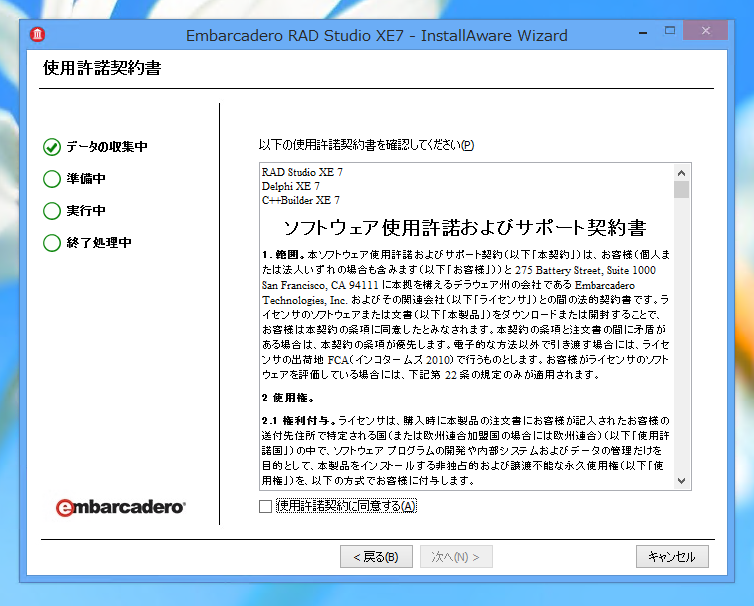Viewport: 754px width, 606px height.
Task: Click the 以下の使用許諾契約書を確認してください label
Action: (x=366, y=145)
